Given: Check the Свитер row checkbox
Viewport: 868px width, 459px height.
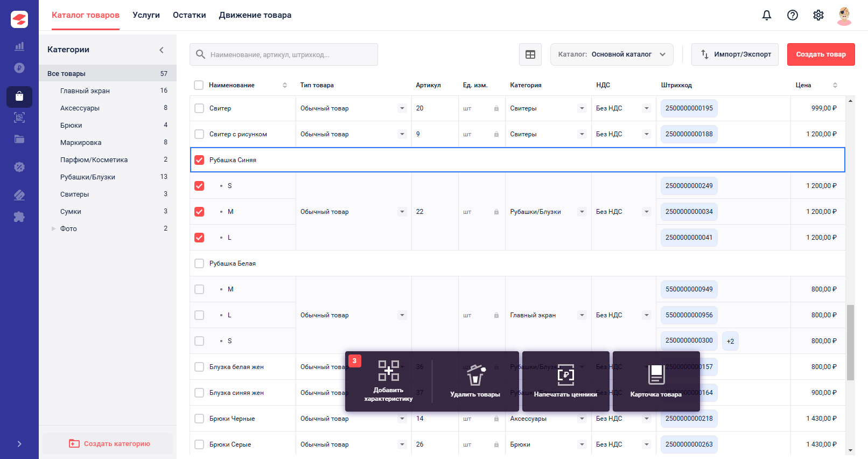Looking at the screenshot, I should point(199,108).
